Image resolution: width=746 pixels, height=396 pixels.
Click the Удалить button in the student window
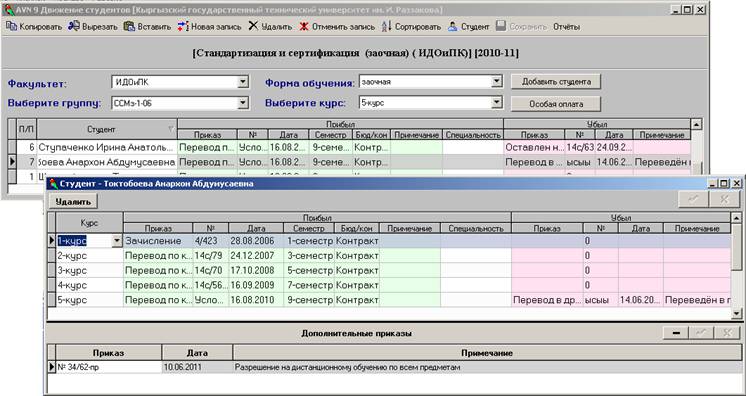tap(73, 202)
